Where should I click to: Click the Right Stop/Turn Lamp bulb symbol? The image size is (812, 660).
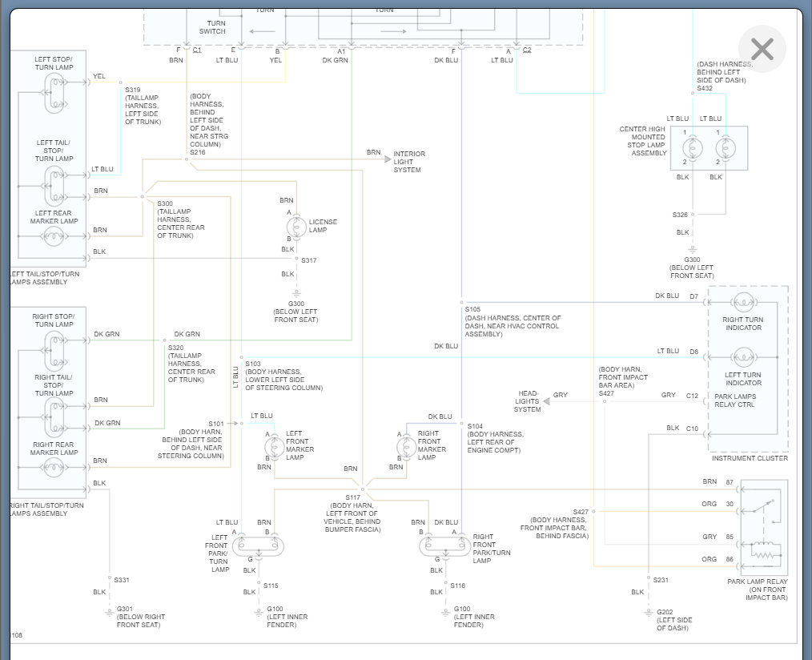point(54,351)
